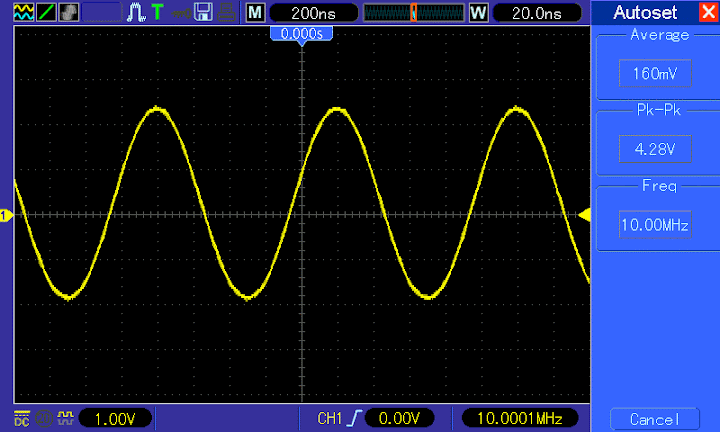Image resolution: width=720 pixels, height=432 pixels.
Task: Click the yellow trigger level arrow
Action: click(584, 215)
